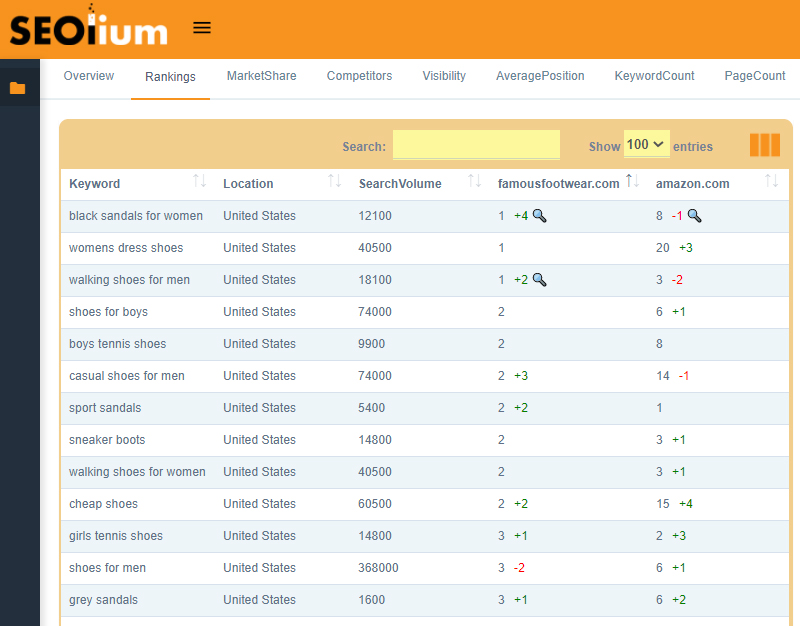Image resolution: width=800 pixels, height=626 pixels.
Task: Open the KeywordCount tab
Action: pyautogui.click(x=655, y=76)
